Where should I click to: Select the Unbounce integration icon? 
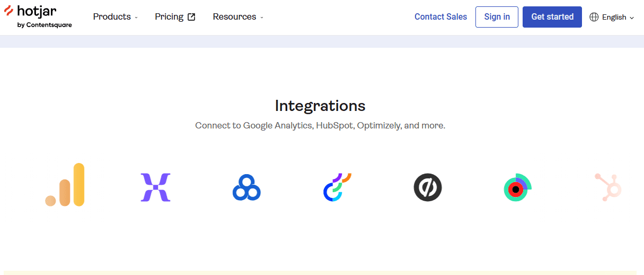click(428, 187)
